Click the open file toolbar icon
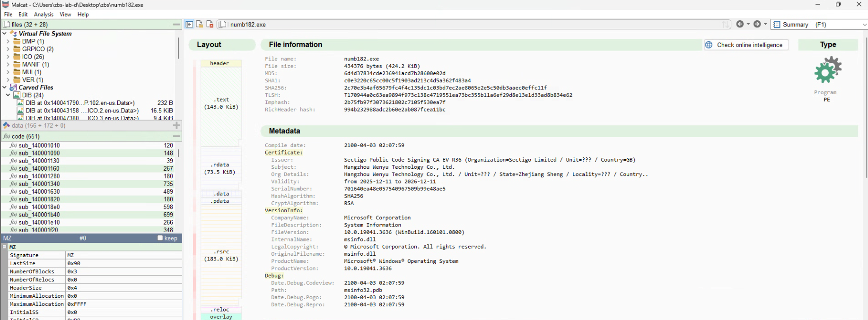The height and width of the screenshot is (320, 868). point(200,24)
